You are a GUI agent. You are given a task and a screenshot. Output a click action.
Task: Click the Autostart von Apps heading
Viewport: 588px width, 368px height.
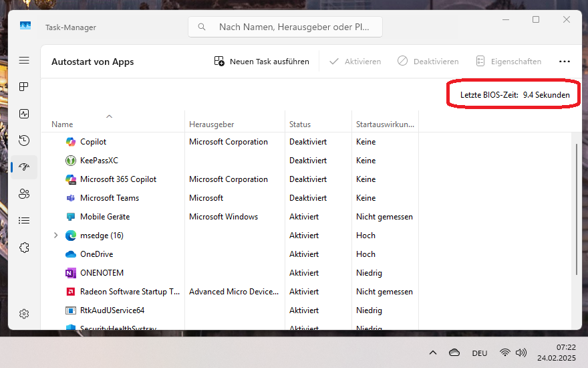coord(93,62)
